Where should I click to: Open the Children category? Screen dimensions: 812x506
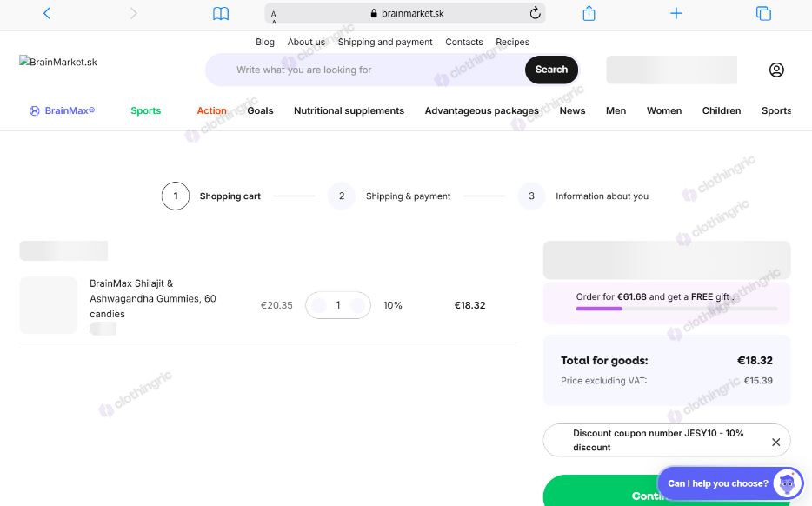(722, 110)
